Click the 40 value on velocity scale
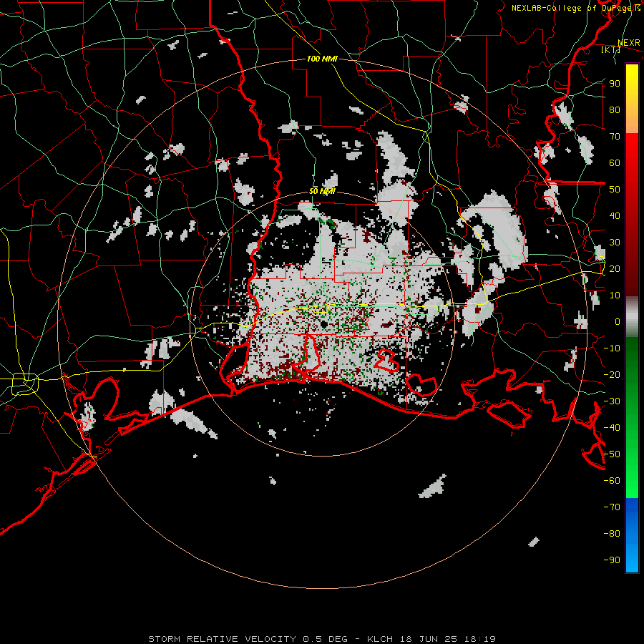Screen dimensions: 644x644 click(615, 215)
